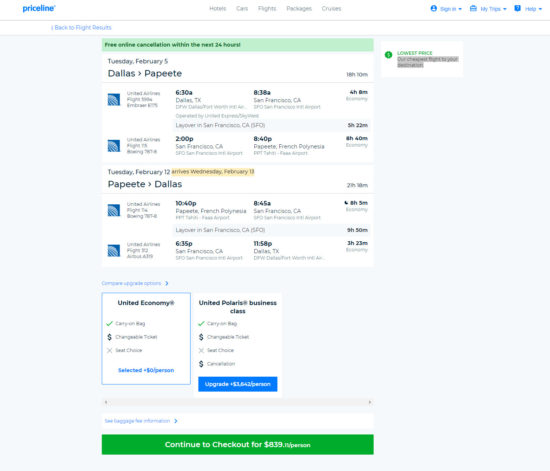Image resolution: width=550 pixels, height=471 pixels.
Task: Click 'Tuesday, February 5' date text
Action: (138, 61)
